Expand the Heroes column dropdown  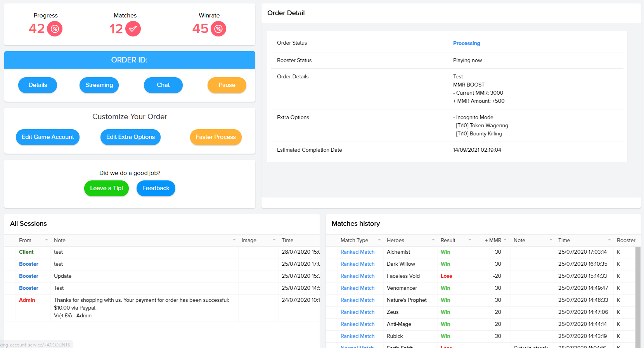(x=433, y=240)
